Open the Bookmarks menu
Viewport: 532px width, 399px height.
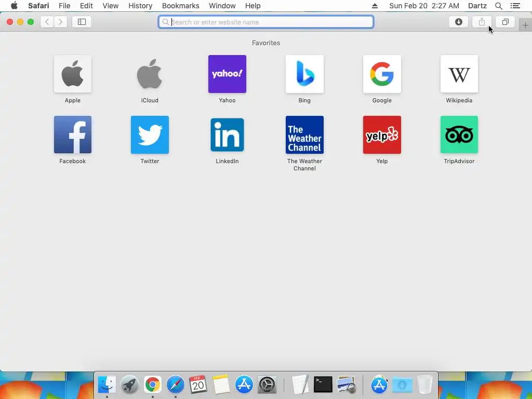180,6
